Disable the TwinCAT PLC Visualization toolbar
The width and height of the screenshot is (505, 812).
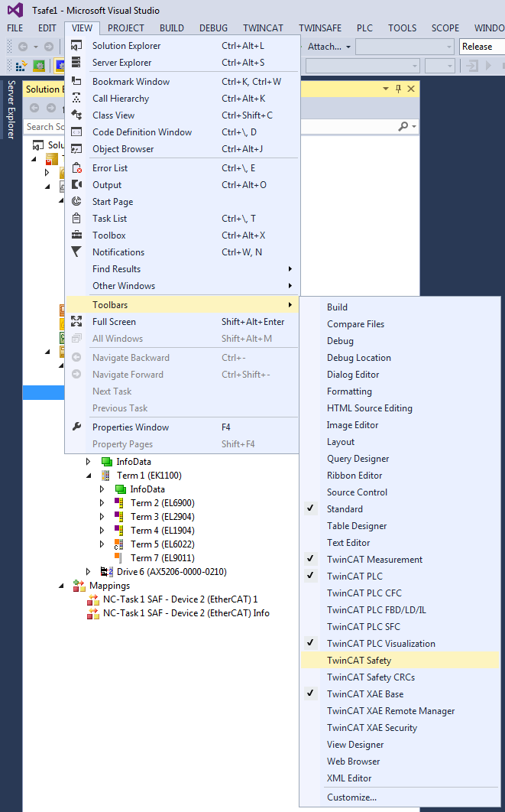[380, 644]
